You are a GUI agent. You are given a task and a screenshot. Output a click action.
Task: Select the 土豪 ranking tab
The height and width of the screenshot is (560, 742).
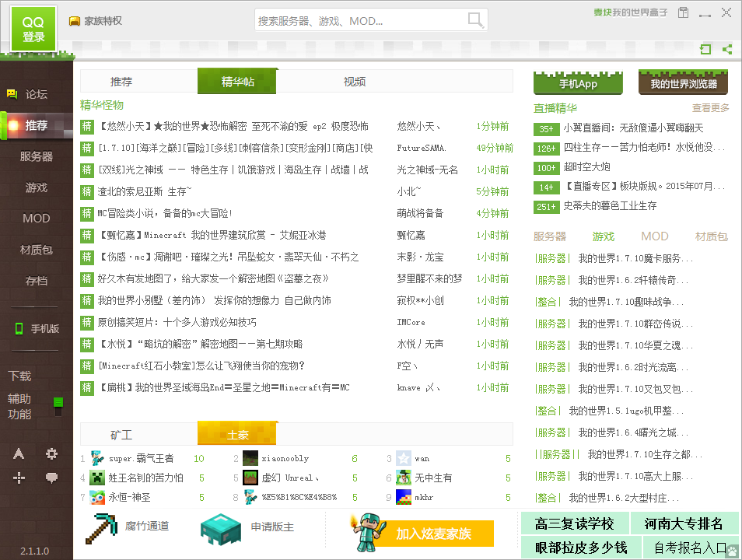coord(237,433)
